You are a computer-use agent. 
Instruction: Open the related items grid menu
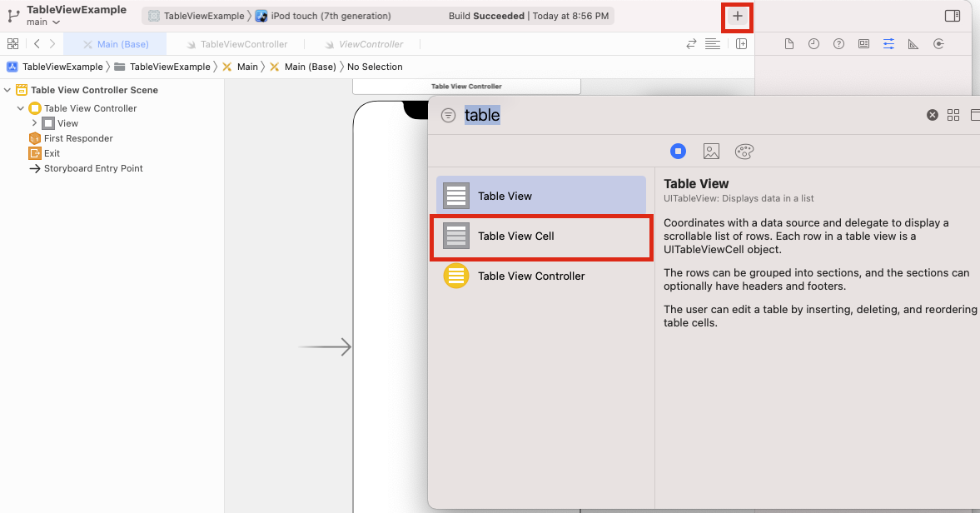[x=12, y=44]
